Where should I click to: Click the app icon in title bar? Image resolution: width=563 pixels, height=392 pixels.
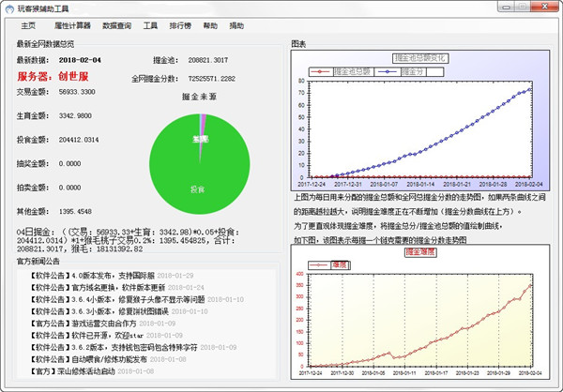coord(9,8)
